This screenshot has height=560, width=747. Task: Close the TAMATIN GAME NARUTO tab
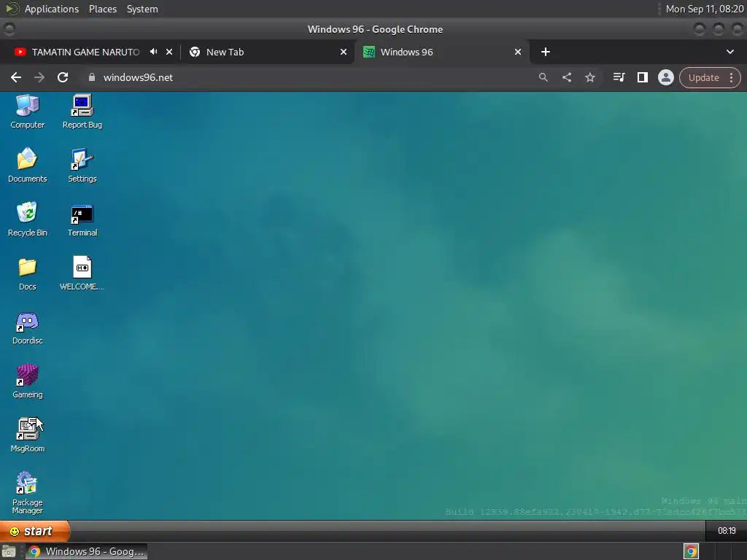(x=169, y=52)
